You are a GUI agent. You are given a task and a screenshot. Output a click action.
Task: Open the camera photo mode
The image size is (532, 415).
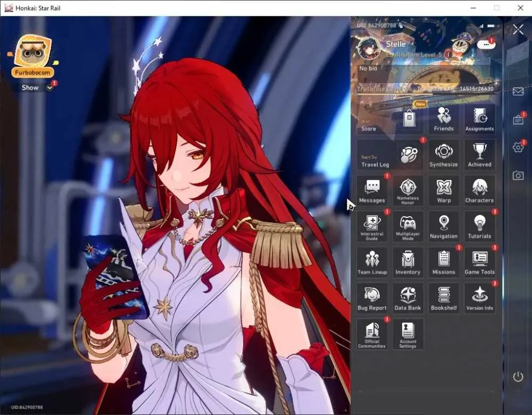(x=518, y=175)
